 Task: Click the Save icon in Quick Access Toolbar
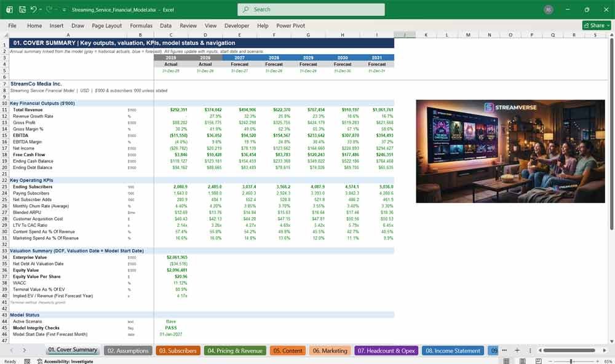[x=22, y=9]
